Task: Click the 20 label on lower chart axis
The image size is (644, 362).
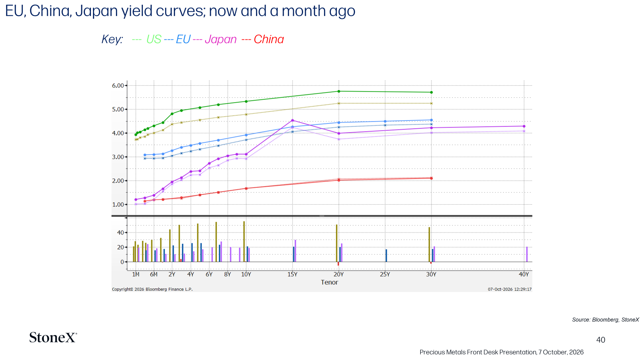Action: pos(121,247)
